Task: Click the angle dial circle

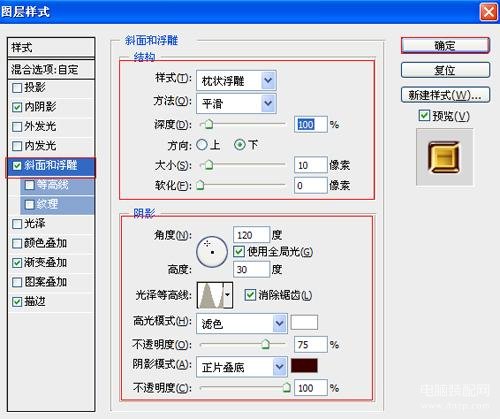Action: (x=212, y=252)
